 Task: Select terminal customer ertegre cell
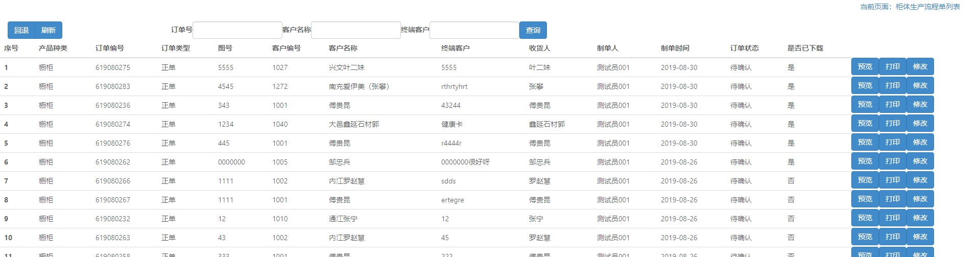(x=452, y=200)
